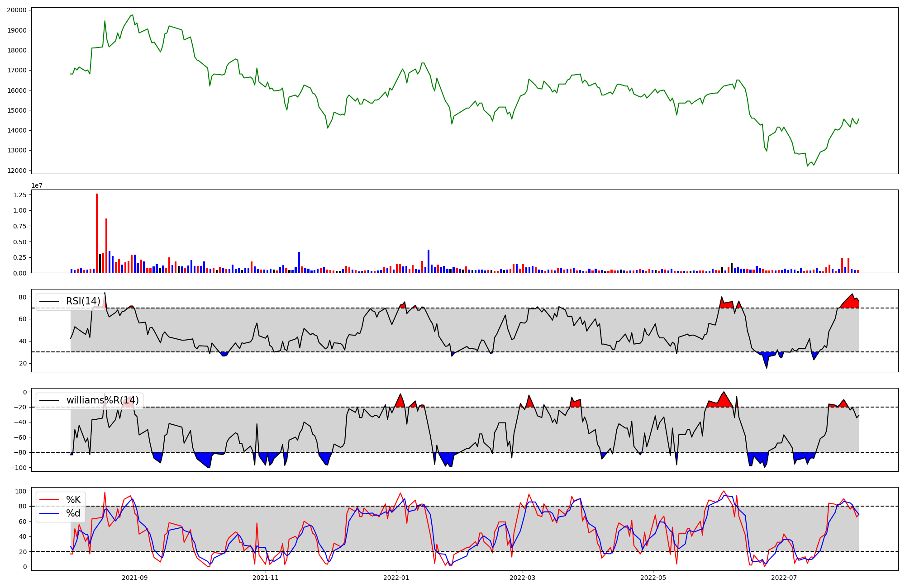
Task: Click the red %K legend line
Action: [49, 499]
